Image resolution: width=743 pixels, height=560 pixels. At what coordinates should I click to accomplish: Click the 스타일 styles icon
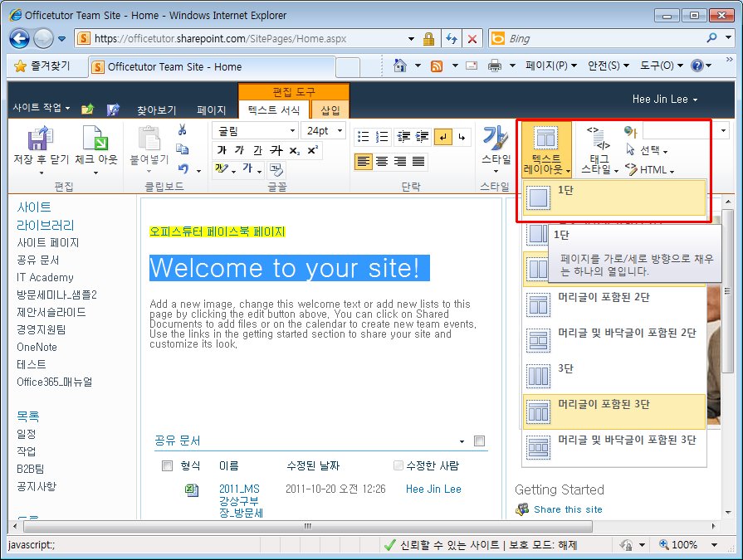point(495,139)
